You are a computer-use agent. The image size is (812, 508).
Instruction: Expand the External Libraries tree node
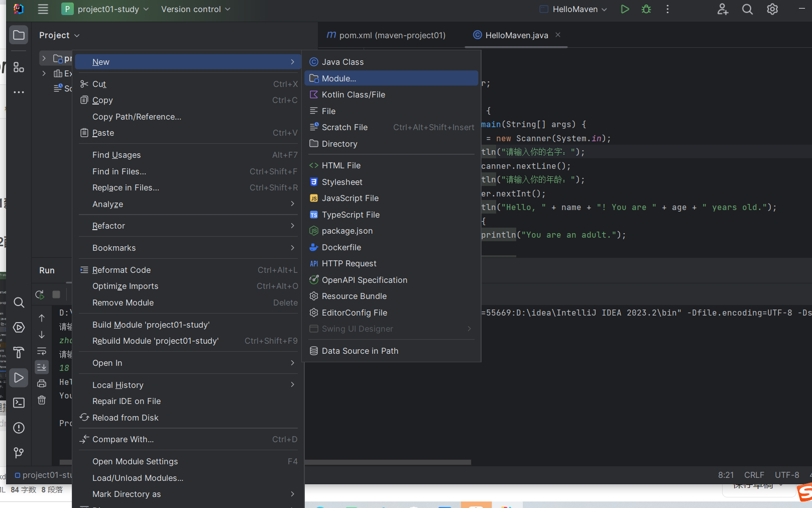[x=44, y=73]
